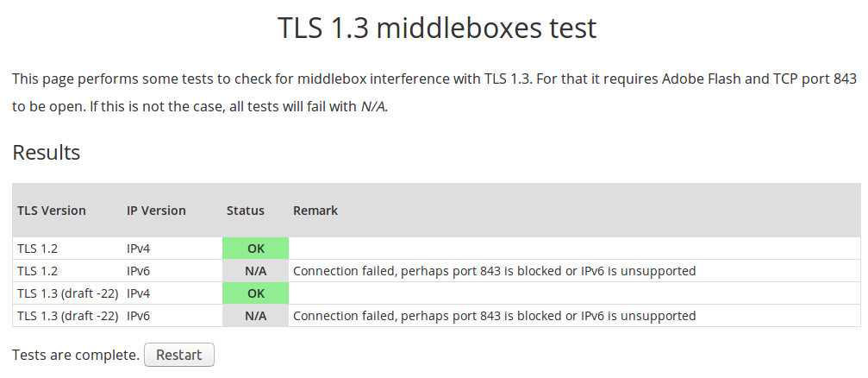Click the Remark column header
This screenshot has width=868, height=378.
click(315, 211)
